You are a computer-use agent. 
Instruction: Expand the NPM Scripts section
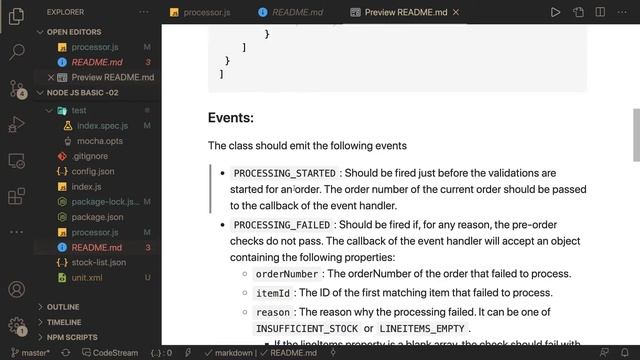72,337
